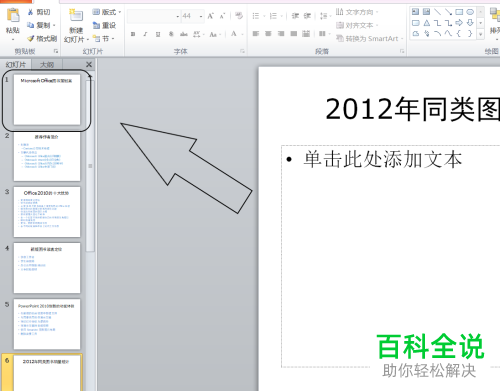Click the bulleted list icon
The height and width of the screenshot is (391, 500).
coord(256,16)
